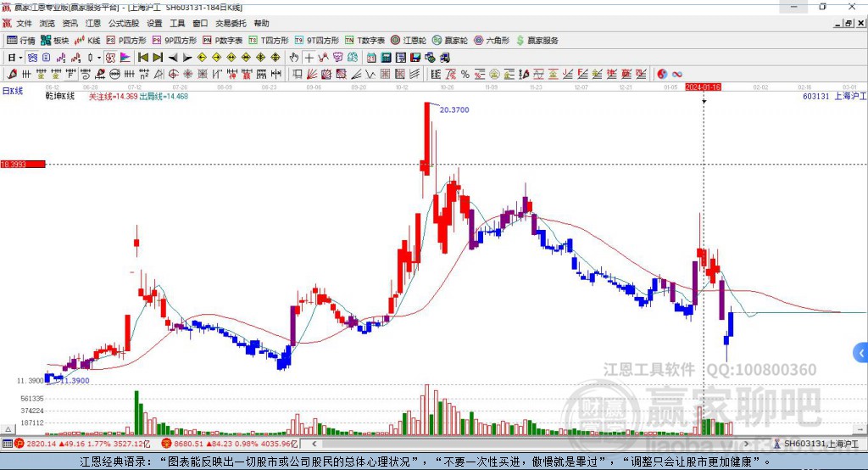Open the 六角形 hexagon tool
Viewport: 868px width, 470px height.
click(492, 41)
